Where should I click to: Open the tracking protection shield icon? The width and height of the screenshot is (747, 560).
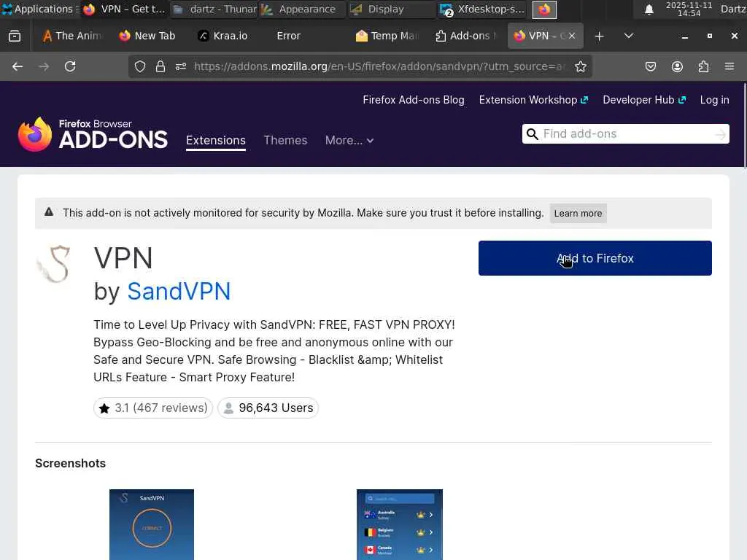139,66
